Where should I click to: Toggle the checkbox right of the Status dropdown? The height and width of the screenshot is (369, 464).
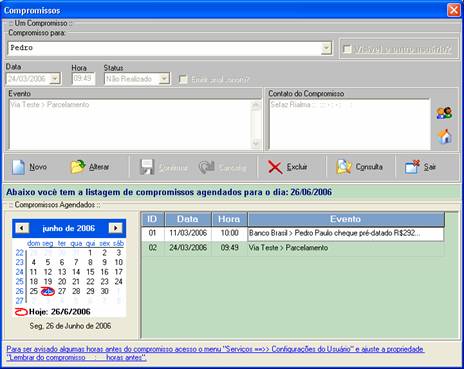(183, 79)
